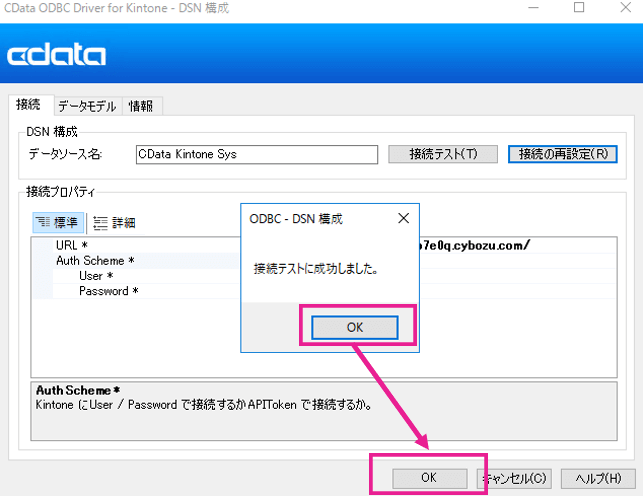Click the キャンセル(C) button
Screen dimensions: 643x496
coord(514,478)
